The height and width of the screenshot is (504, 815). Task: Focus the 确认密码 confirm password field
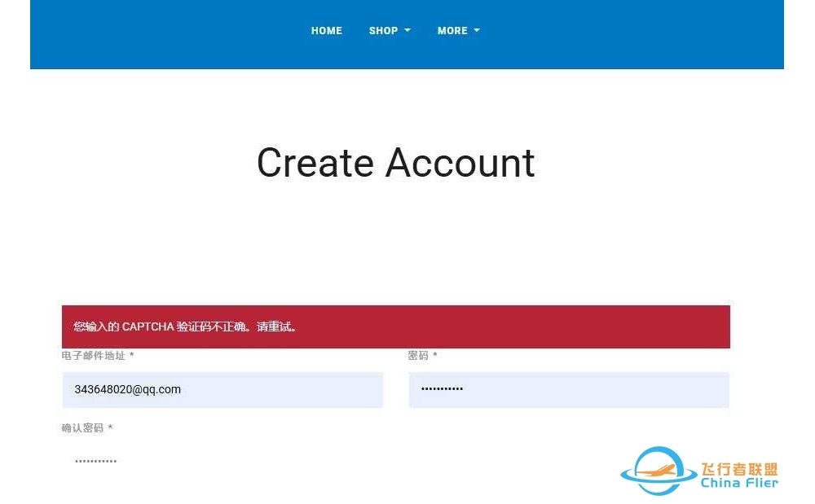(x=222, y=461)
